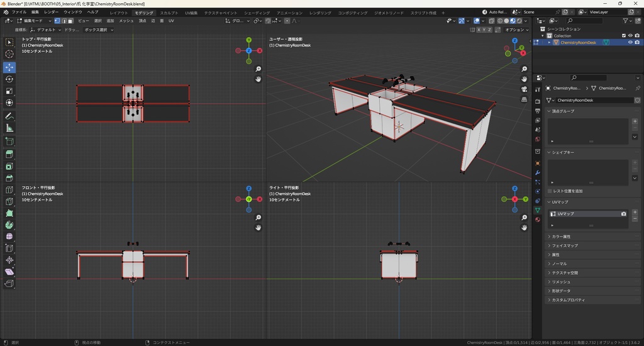Open the Material properties tab icon
This screenshot has height=346, width=644.
[x=538, y=220]
